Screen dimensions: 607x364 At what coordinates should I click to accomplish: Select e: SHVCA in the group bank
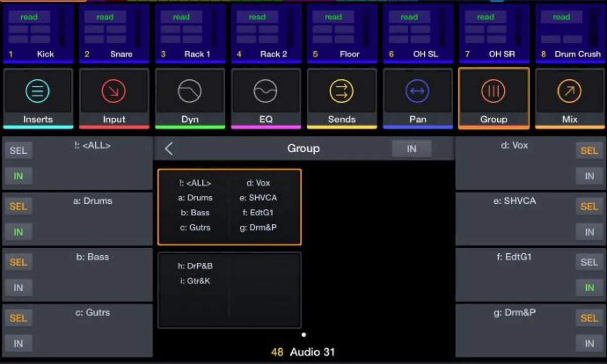click(258, 198)
